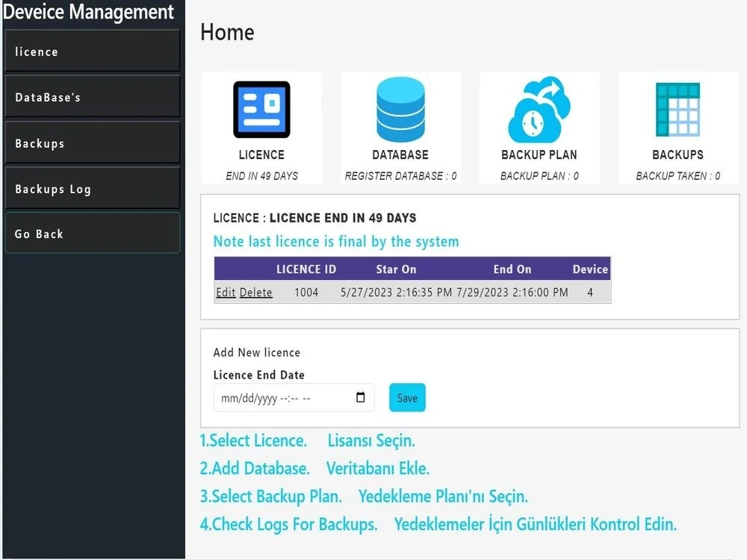
Task: Click the 3.Select Backup Plan step link
Action: point(271,496)
